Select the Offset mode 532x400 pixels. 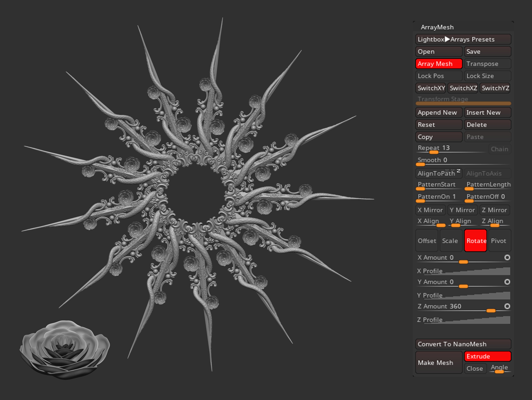[x=427, y=241]
